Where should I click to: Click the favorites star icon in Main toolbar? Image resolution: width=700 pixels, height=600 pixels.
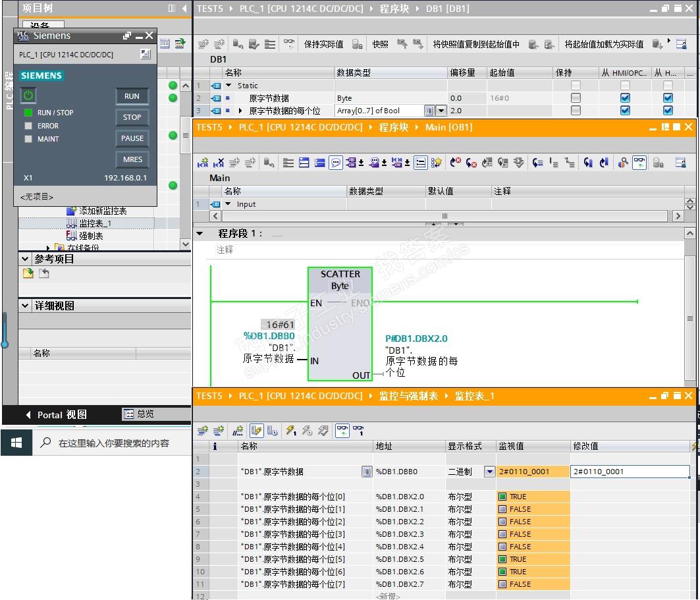pos(436,163)
